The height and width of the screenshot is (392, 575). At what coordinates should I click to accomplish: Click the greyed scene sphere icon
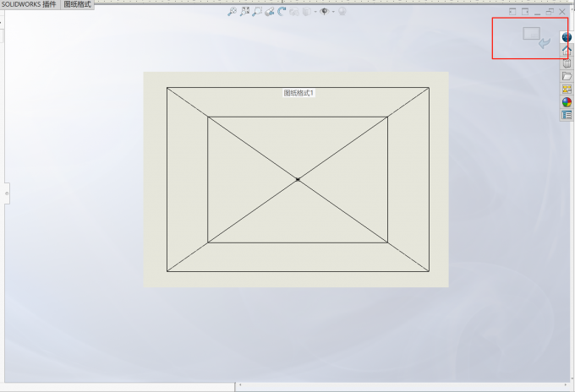tap(342, 12)
